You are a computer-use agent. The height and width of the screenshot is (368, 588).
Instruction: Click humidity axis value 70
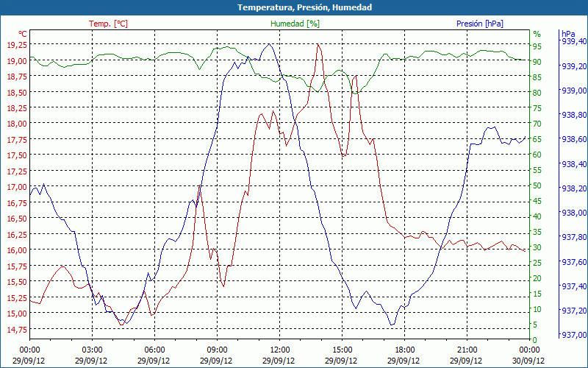pos(537,124)
